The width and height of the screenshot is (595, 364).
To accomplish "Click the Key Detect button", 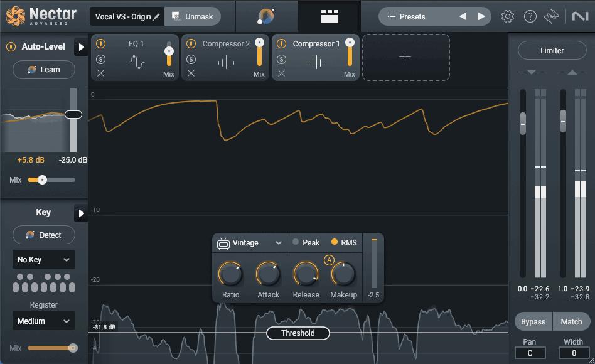I will pos(44,235).
